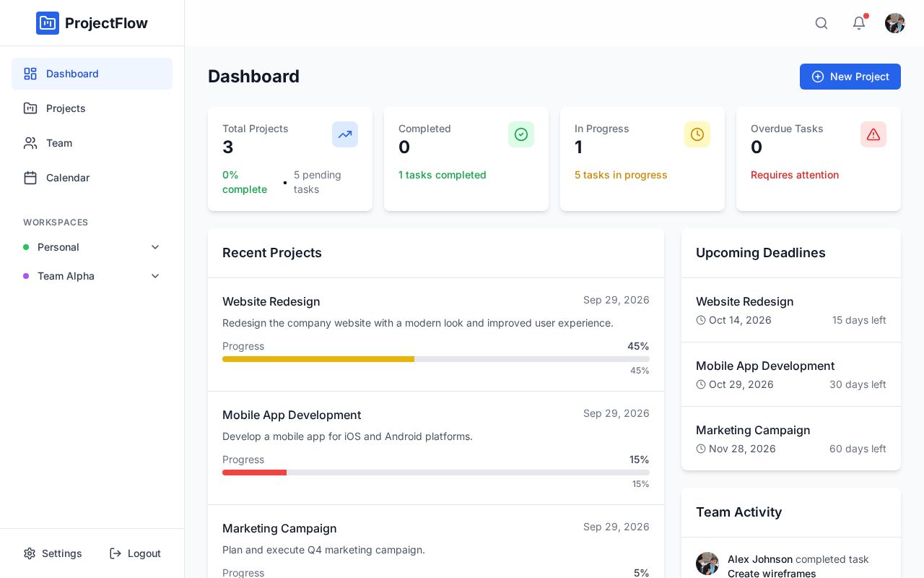The width and height of the screenshot is (924, 578).
Task: Open notifications bell icon
Action: (859, 23)
